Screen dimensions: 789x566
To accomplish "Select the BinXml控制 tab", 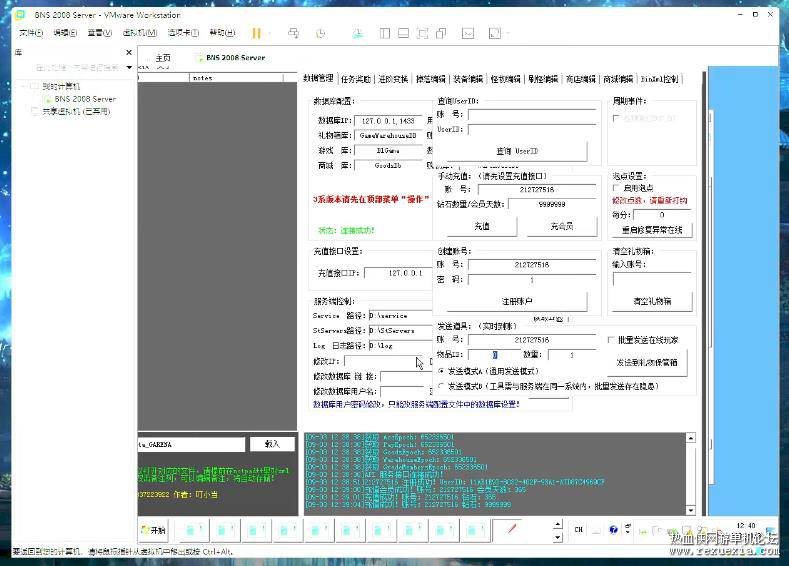I will (x=659, y=79).
